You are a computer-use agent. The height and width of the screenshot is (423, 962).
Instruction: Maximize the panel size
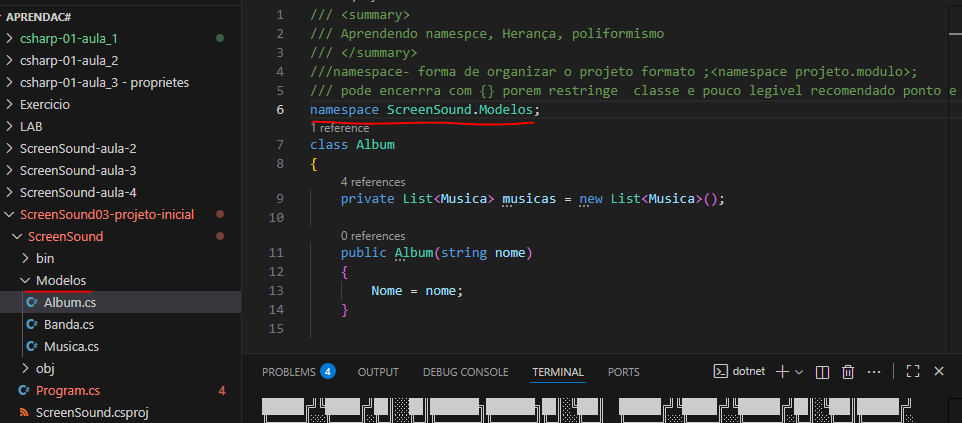(x=913, y=371)
